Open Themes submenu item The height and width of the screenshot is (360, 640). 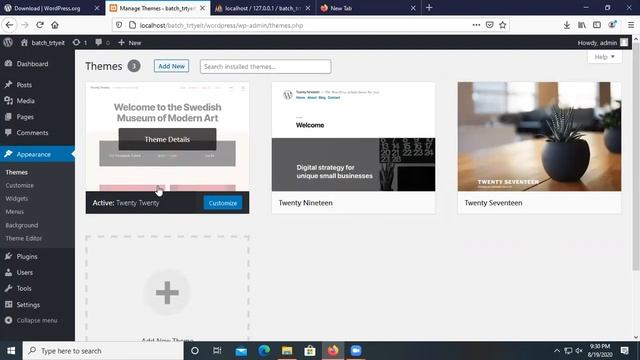(x=17, y=172)
